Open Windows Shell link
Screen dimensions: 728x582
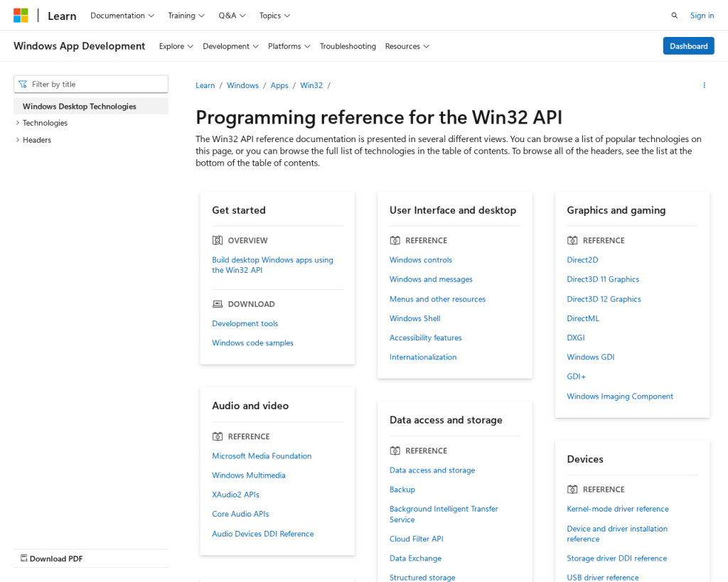pos(415,318)
